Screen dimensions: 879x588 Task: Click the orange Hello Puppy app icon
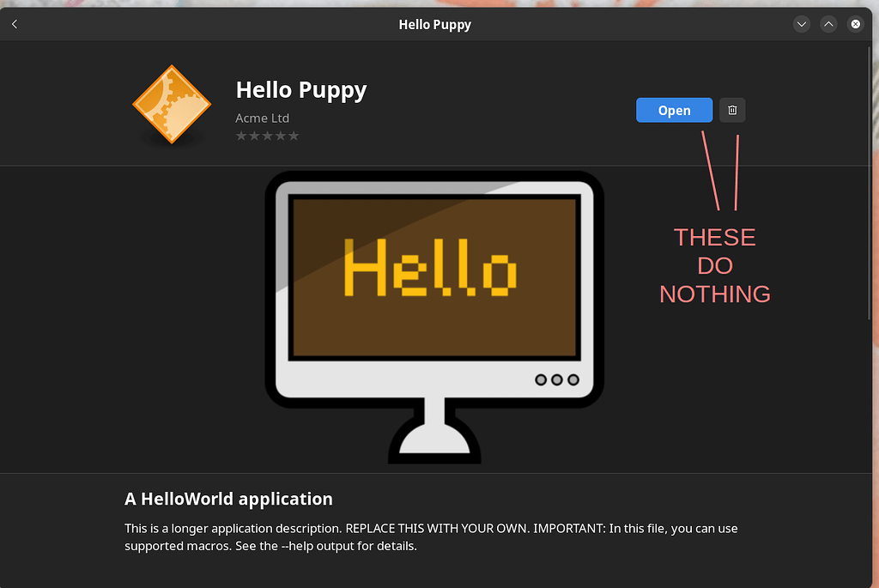coord(172,105)
